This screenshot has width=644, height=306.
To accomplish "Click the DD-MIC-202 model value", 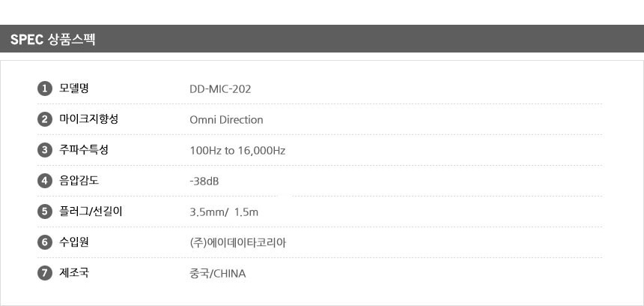I will (x=220, y=89).
